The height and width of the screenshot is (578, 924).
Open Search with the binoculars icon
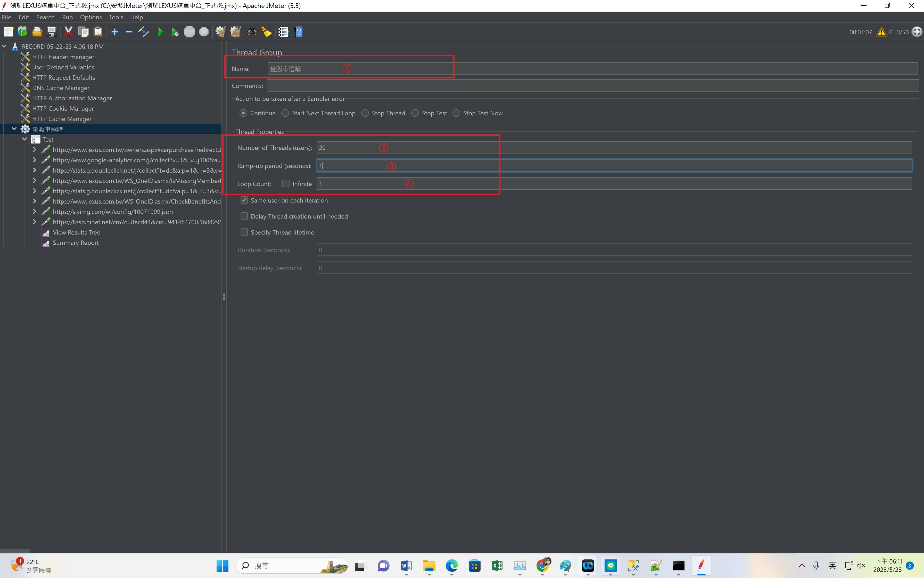tap(252, 32)
